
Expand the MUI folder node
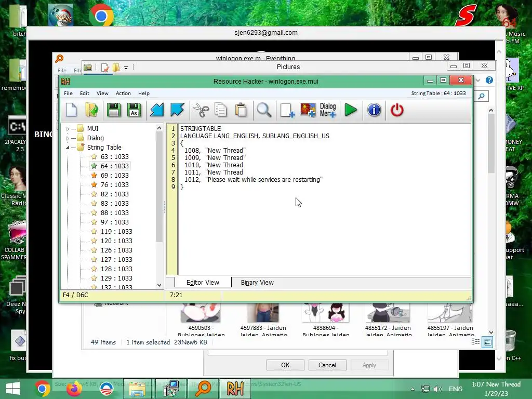[x=68, y=129]
